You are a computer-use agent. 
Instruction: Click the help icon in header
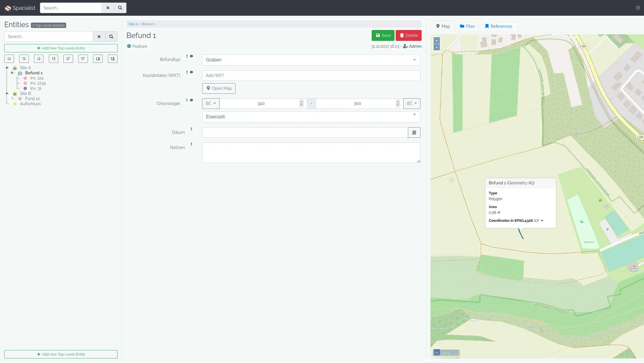click(x=638, y=8)
